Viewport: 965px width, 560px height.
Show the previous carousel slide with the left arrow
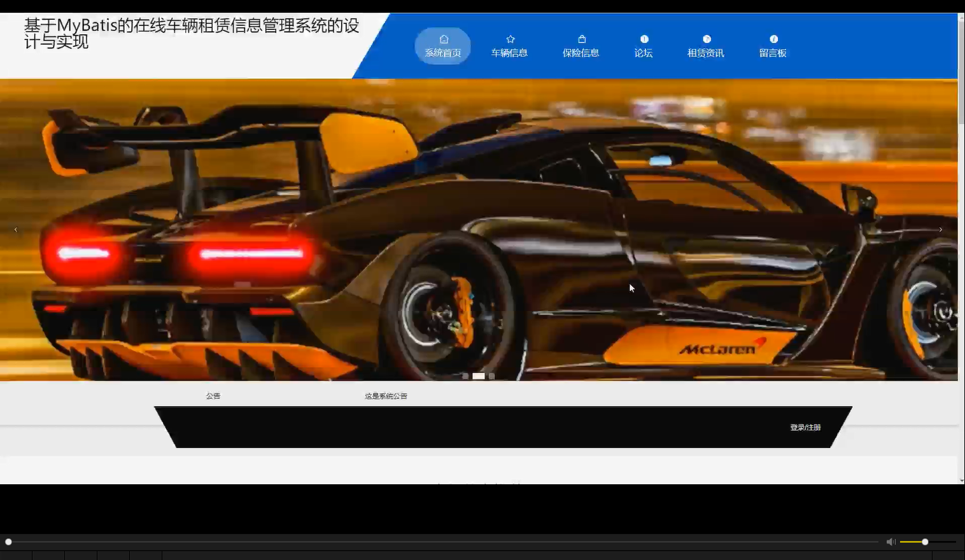pyautogui.click(x=16, y=230)
